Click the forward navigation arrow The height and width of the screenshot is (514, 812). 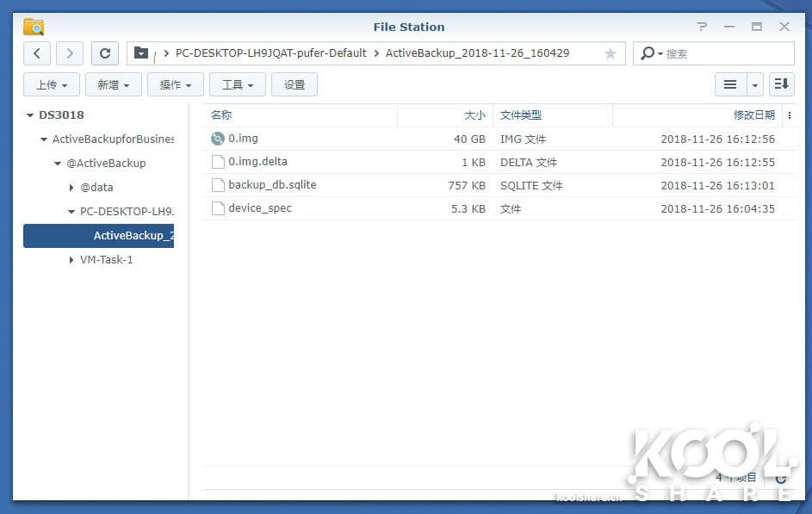tap(70, 53)
